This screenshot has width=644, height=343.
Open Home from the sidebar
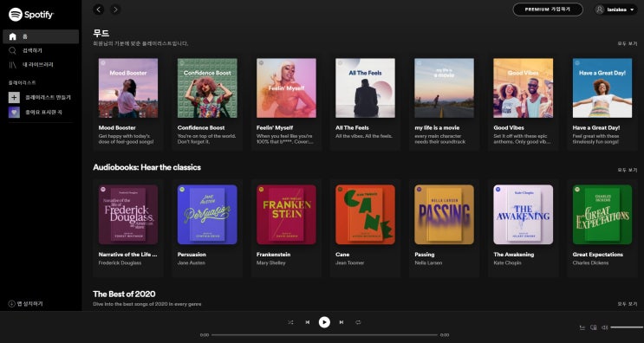click(41, 36)
